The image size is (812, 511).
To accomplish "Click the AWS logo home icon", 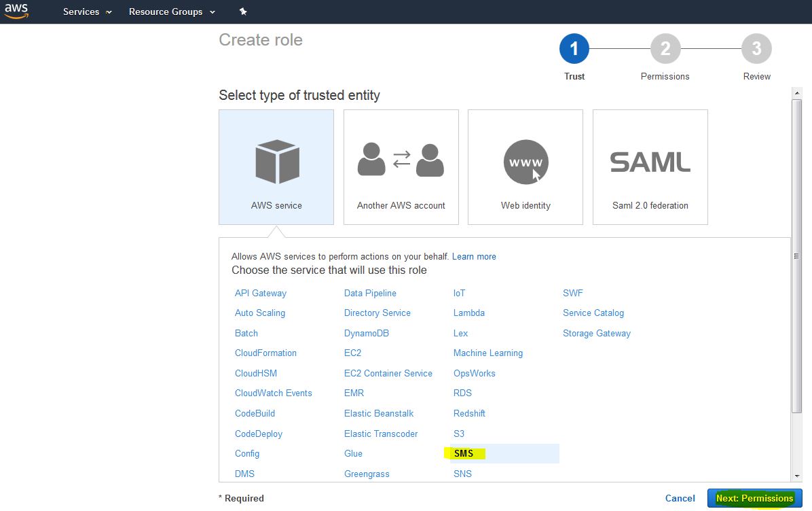I will click(x=16, y=12).
